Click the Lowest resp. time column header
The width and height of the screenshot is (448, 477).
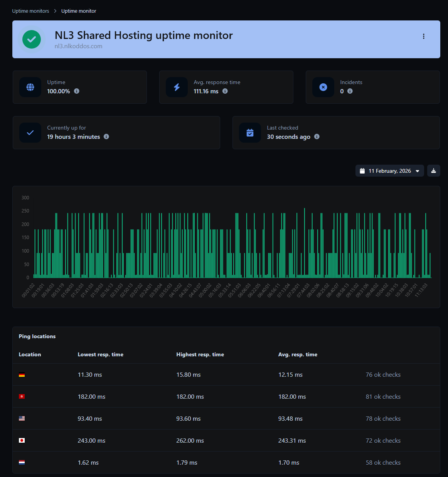pos(100,354)
